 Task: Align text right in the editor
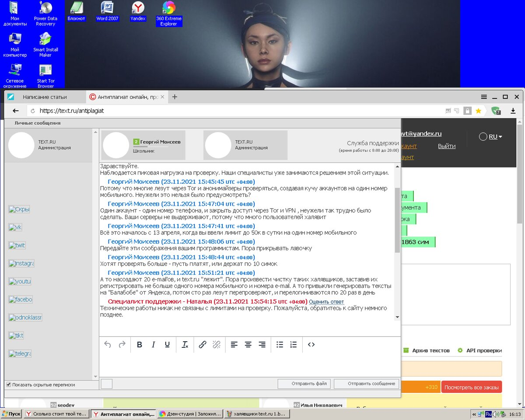tap(262, 345)
